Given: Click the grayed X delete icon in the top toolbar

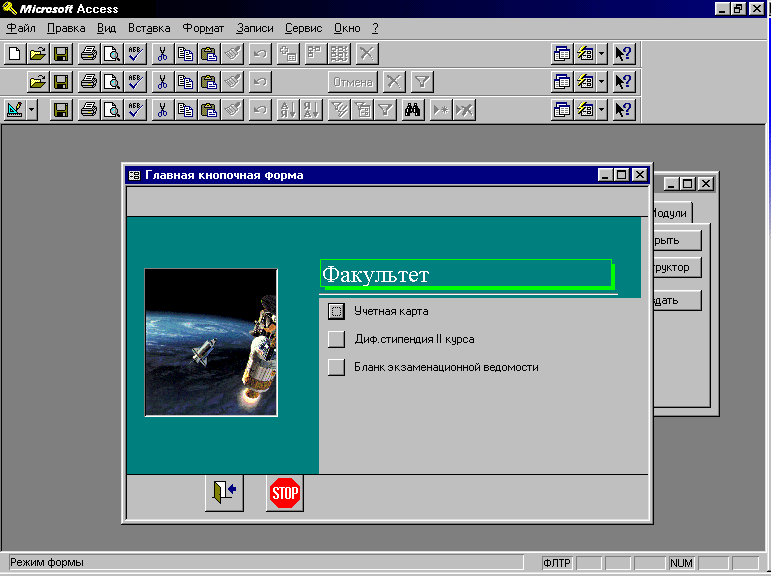Looking at the screenshot, I should coord(367,54).
